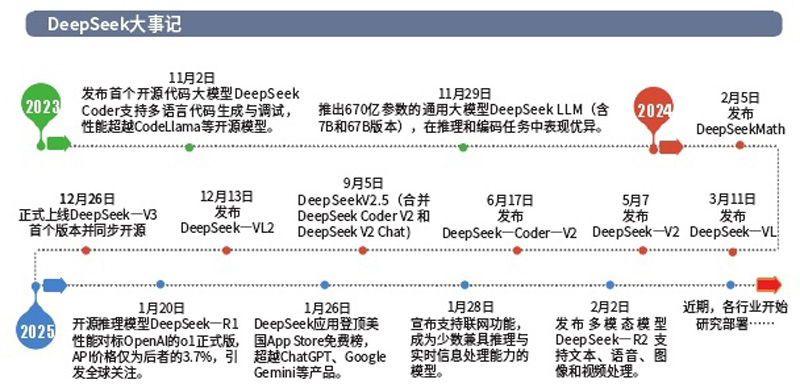Click the red arrow beside 2024

coord(671,147)
